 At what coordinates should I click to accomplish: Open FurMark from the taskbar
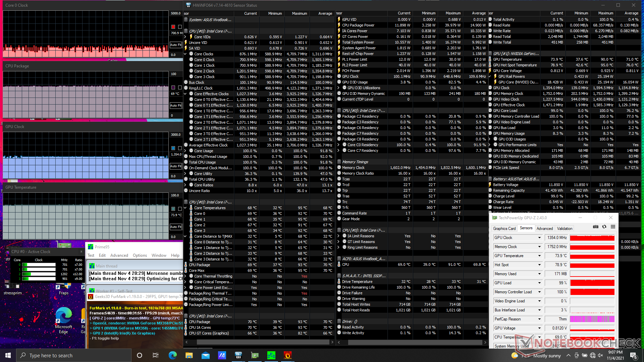tap(287, 355)
